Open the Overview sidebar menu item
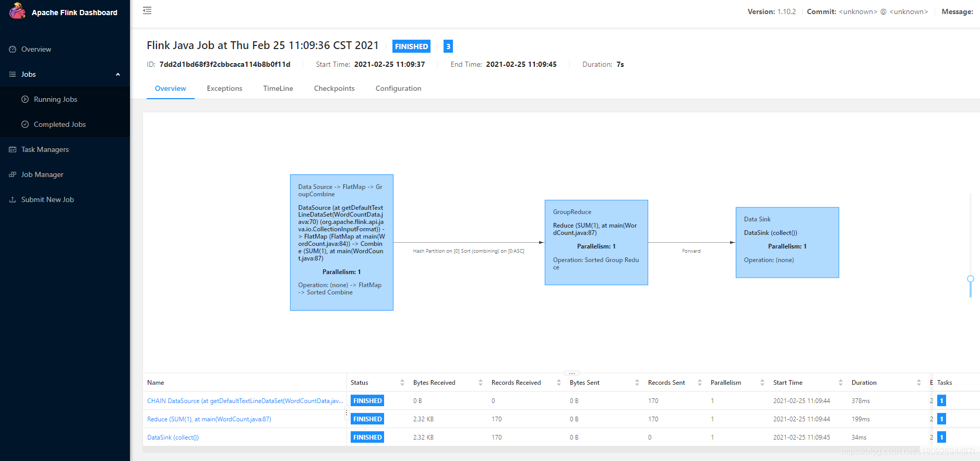 point(65,49)
